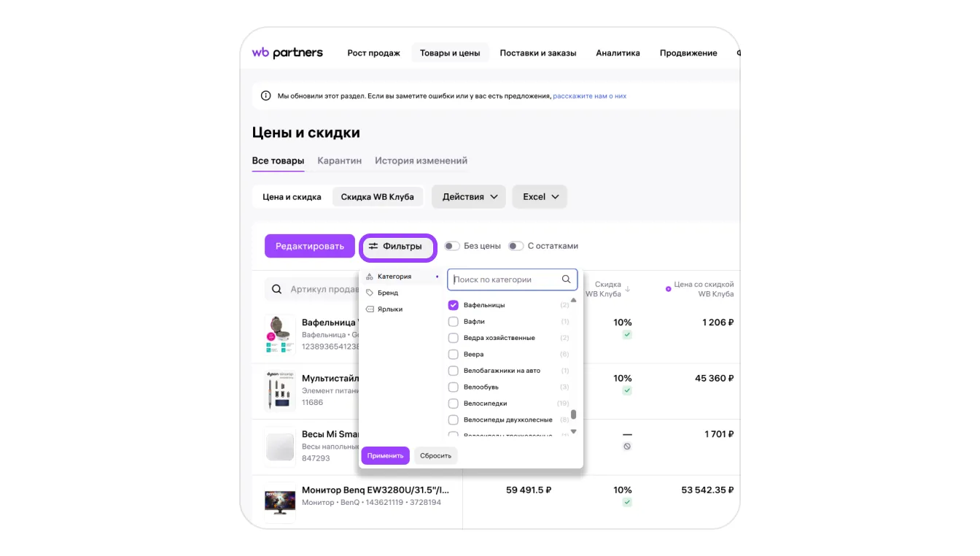The width and height of the screenshot is (980, 556).
Task: Click the blocked icon in Весы Mi row
Action: (627, 447)
